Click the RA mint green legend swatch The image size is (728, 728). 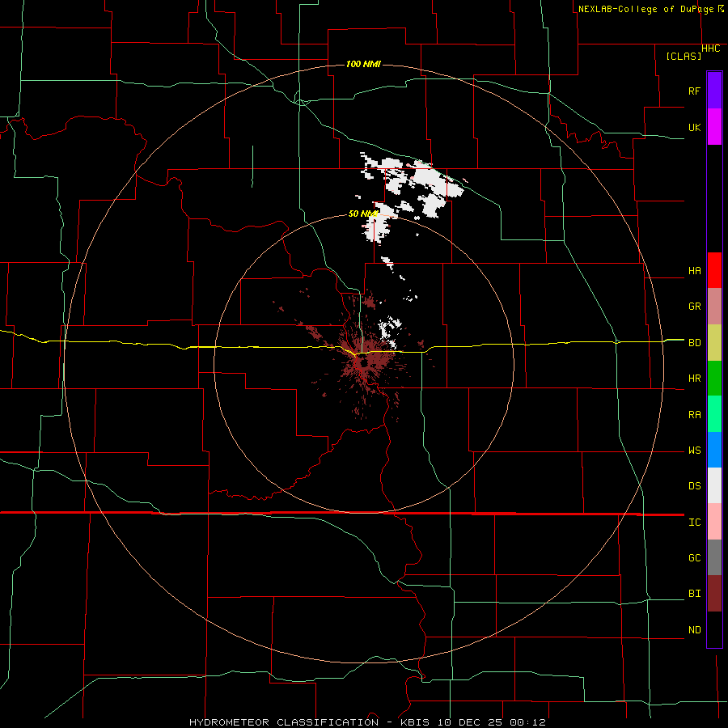[x=714, y=414]
